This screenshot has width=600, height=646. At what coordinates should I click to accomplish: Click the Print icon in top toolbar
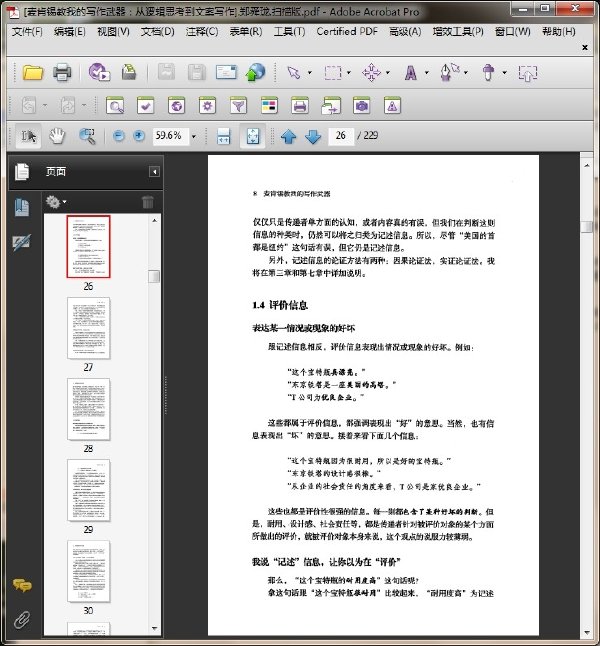click(x=62, y=73)
